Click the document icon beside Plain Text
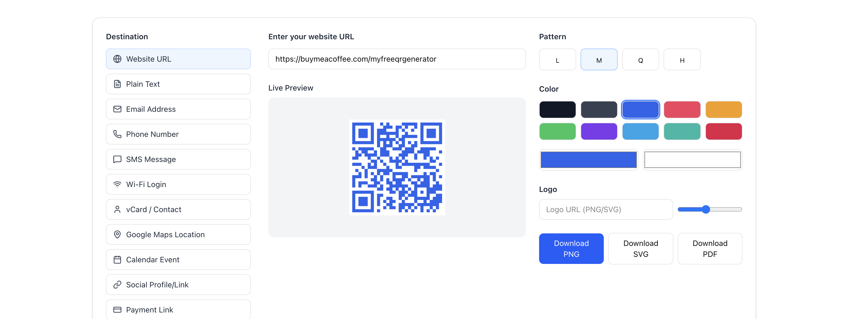The image size is (868, 319). (x=117, y=84)
